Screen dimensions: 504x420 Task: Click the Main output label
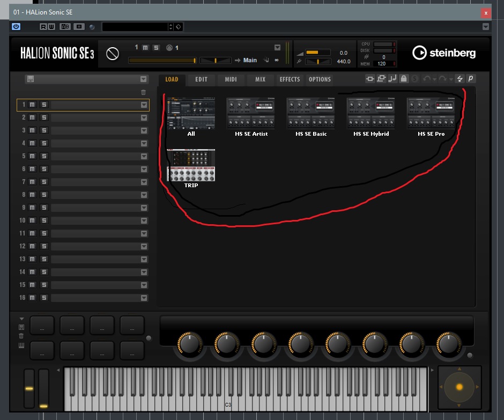250,60
